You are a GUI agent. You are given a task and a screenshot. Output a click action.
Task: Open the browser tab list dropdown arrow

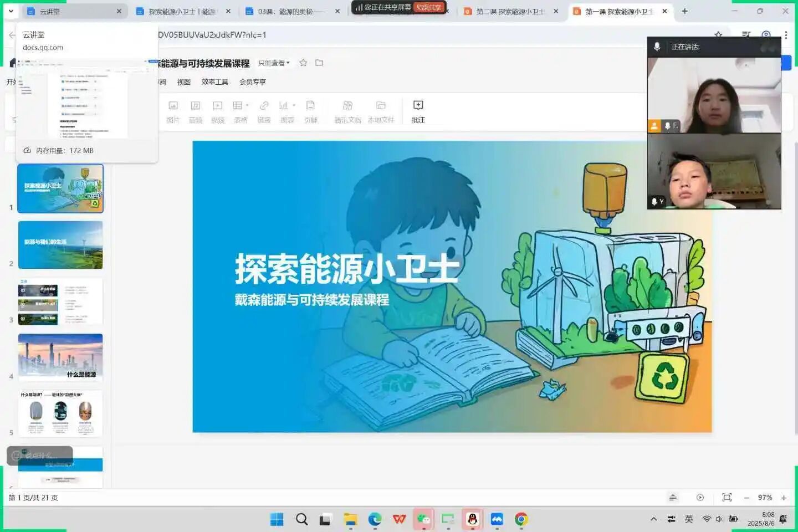[x=11, y=11]
